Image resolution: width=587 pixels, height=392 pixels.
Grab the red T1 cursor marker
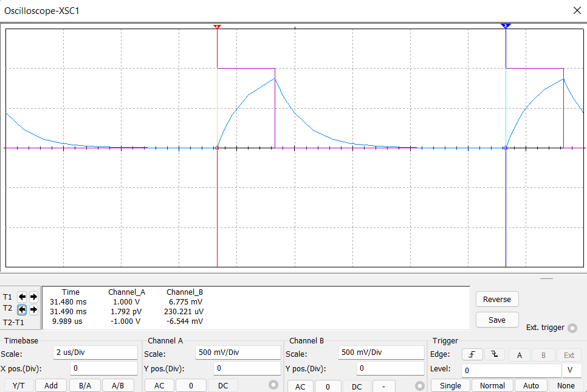point(217,27)
